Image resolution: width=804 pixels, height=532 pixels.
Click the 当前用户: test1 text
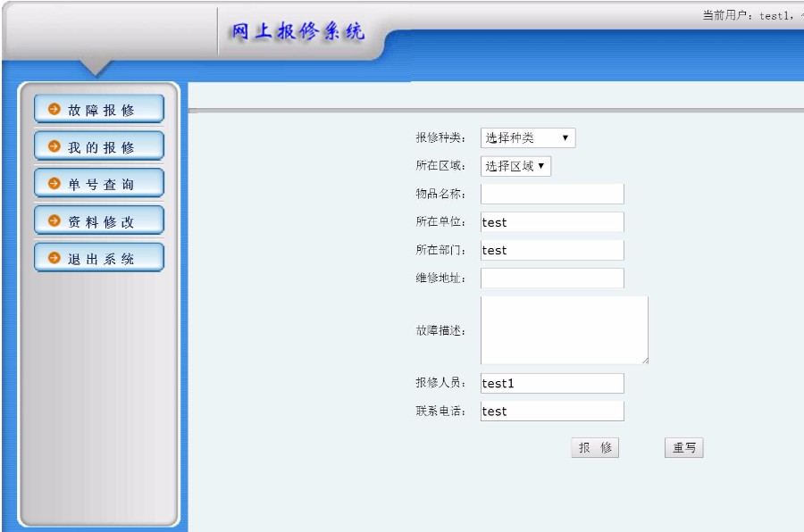746,15
